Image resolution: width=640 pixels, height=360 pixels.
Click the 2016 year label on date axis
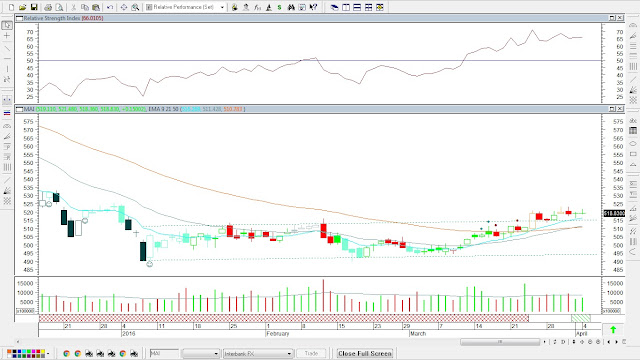pos(129,333)
